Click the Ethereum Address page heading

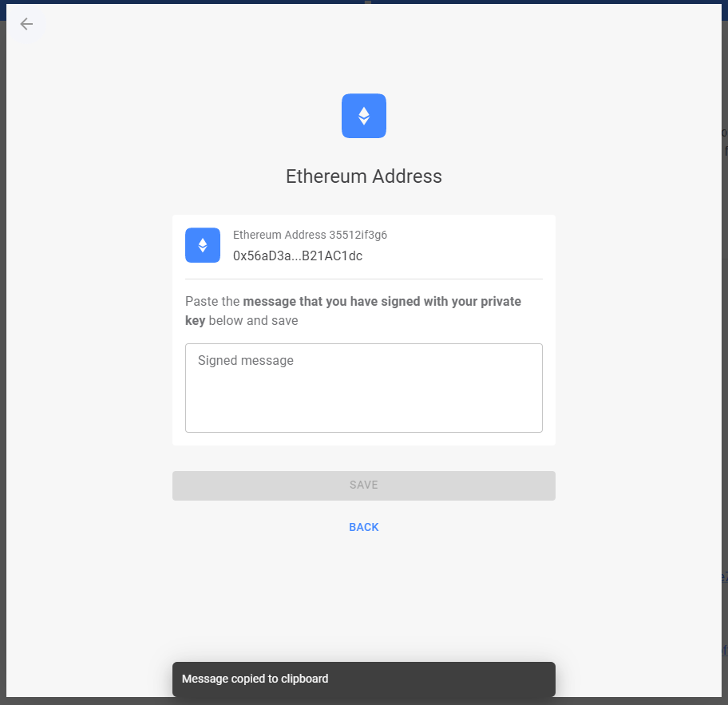363,176
